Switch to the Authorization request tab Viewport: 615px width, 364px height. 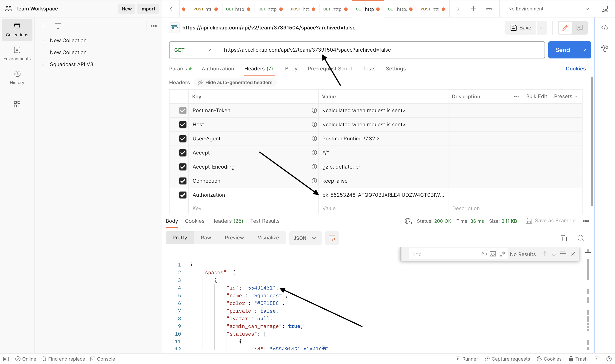click(218, 69)
